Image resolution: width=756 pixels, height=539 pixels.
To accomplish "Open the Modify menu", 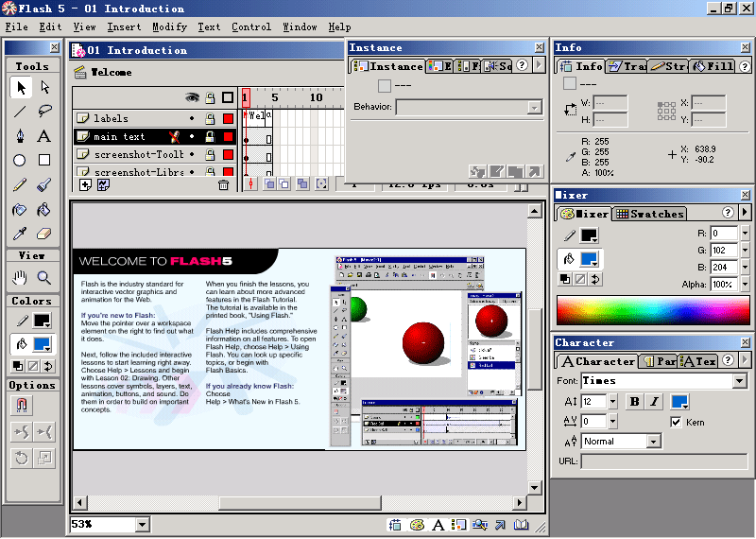I will 170,27.
